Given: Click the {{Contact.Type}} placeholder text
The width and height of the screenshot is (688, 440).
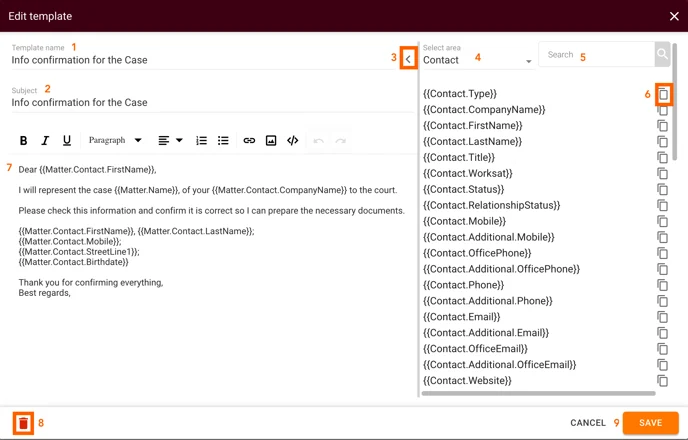Looking at the screenshot, I should click(x=460, y=94).
